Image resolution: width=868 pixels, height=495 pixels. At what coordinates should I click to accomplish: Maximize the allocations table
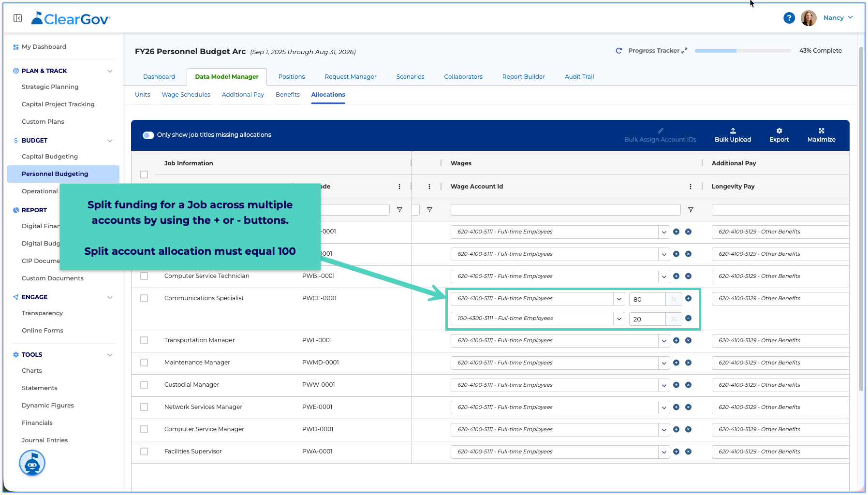coord(821,135)
